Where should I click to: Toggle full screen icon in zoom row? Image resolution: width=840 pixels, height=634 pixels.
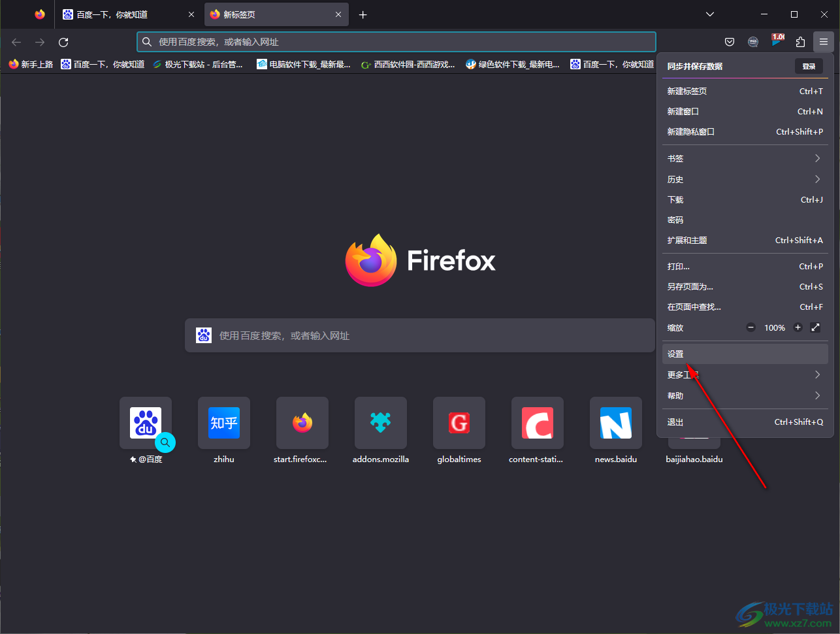tap(815, 327)
